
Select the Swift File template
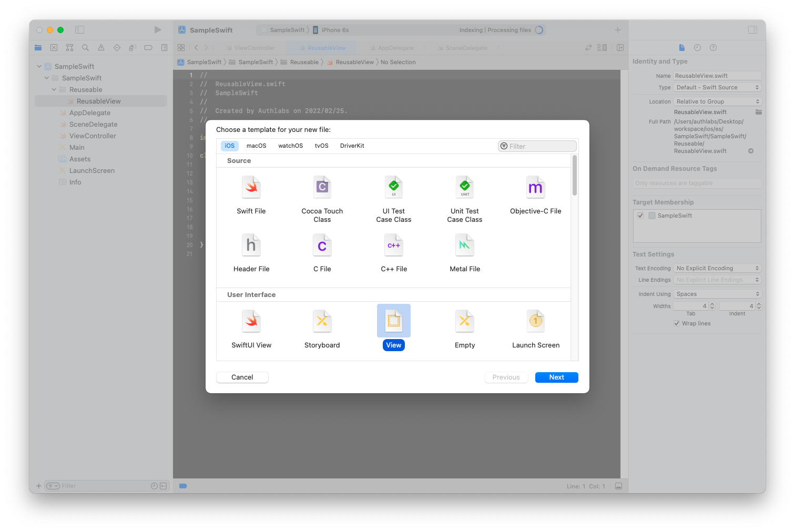(x=251, y=196)
